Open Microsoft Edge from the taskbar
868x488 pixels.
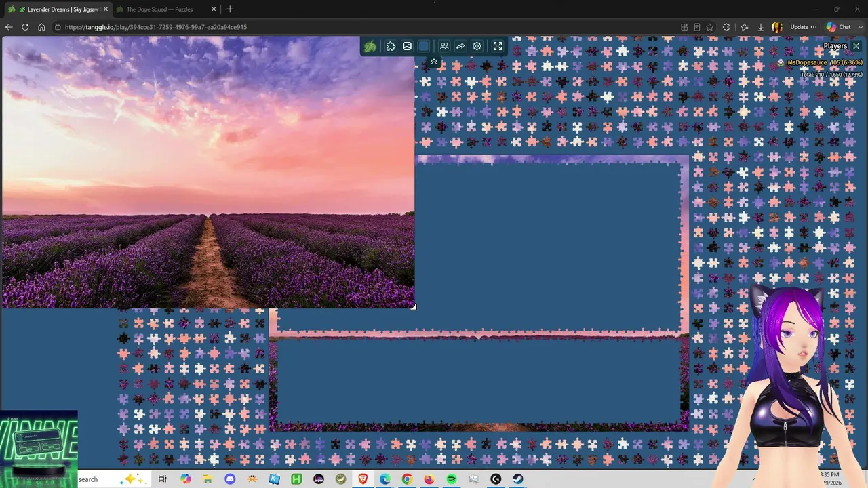pyautogui.click(x=385, y=479)
